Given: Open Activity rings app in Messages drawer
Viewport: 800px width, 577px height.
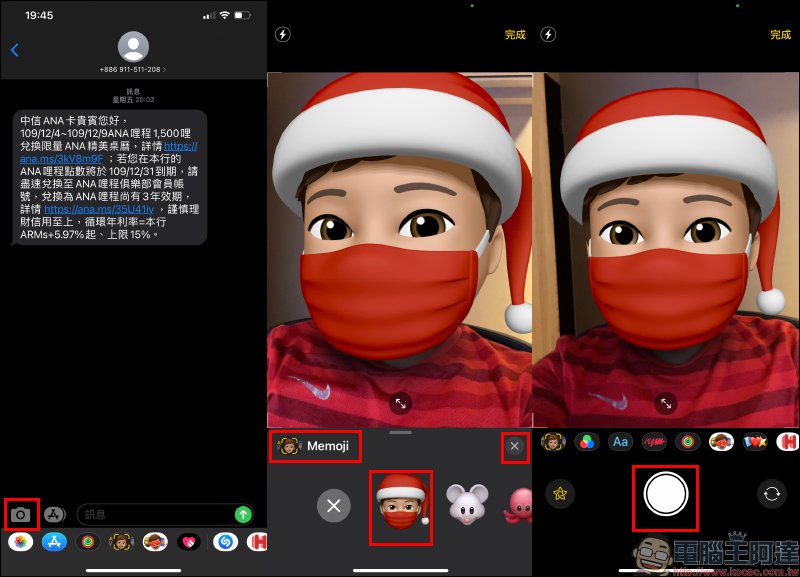Looking at the screenshot, I should (x=88, y=542).
